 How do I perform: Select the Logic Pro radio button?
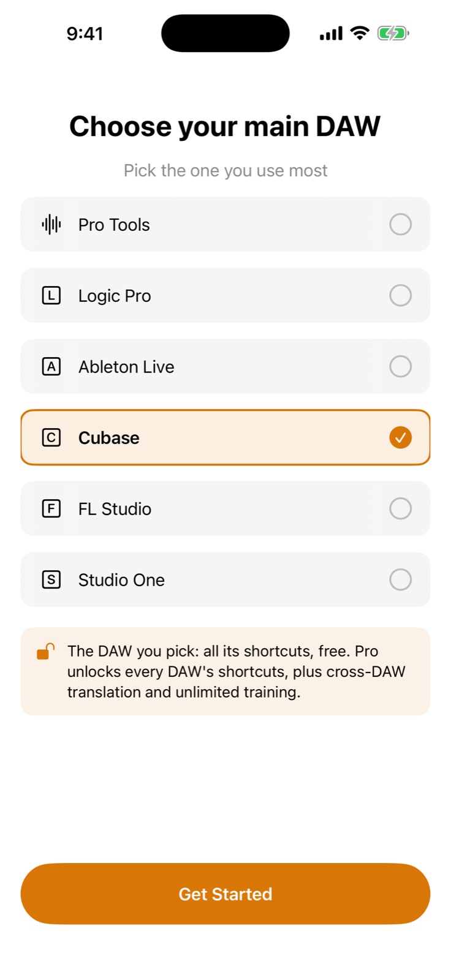tap(401, 296)
